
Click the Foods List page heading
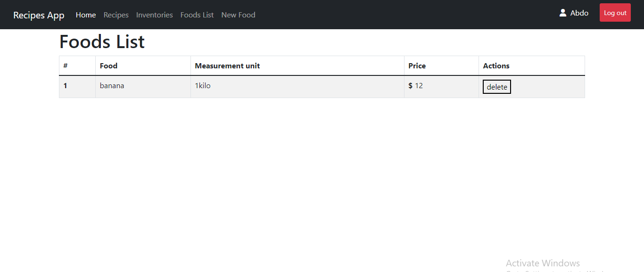point(102,42)
